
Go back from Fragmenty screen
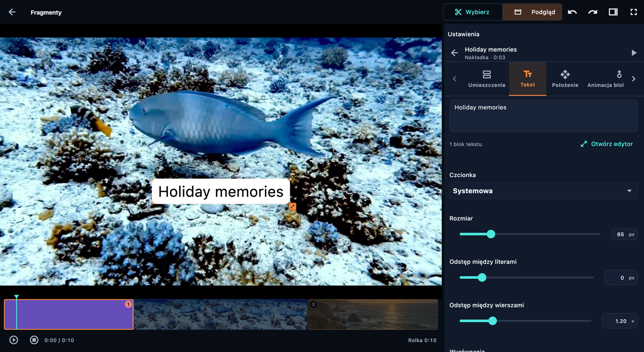coord(12,12)
